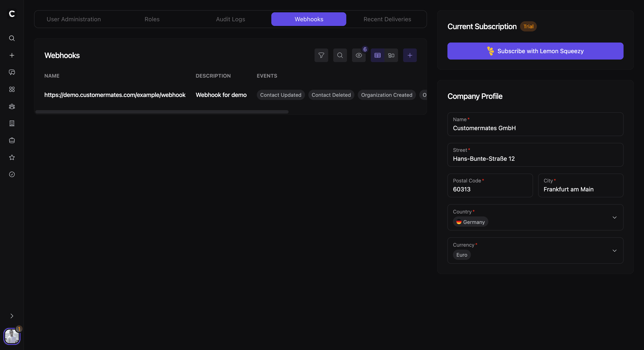The width and height of the screenshot is (644, 350).
Task: Open the star favorites icon in sidebar
Action: (x=12, y=157)
